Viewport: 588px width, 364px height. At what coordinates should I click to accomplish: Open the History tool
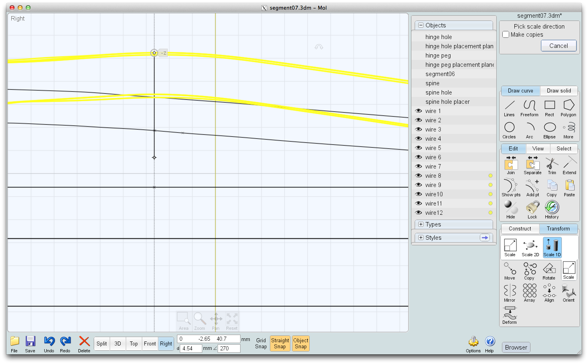click(x=552, y=210)
